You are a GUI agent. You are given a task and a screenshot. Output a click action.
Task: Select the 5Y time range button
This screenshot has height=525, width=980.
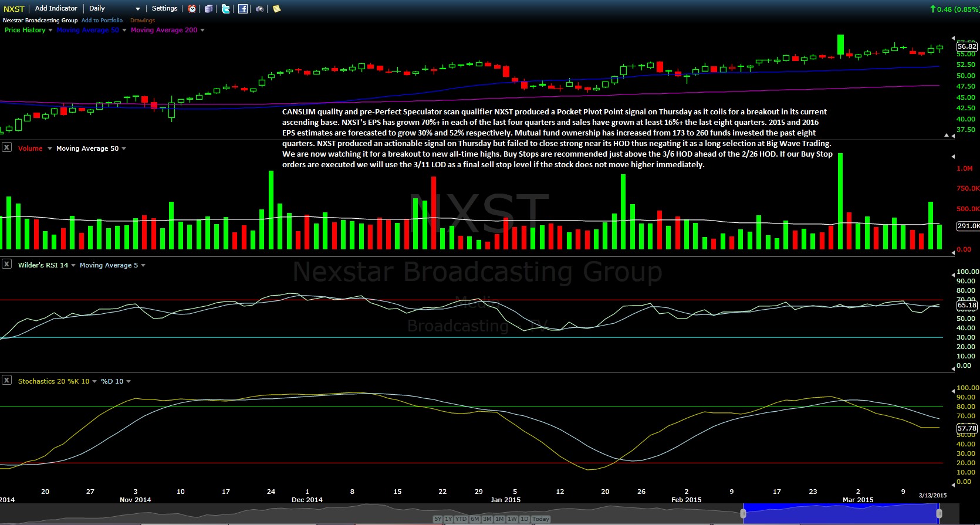coord(438,519)
